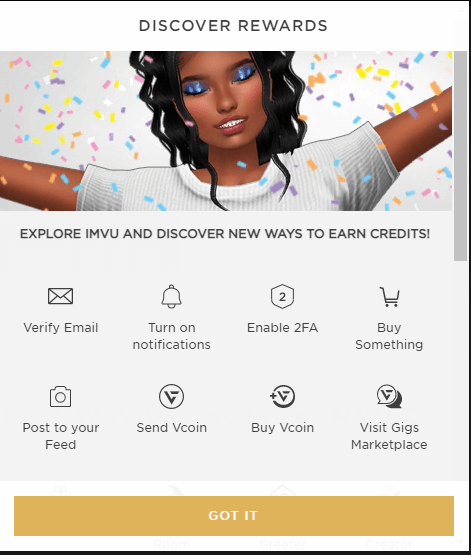
Task: Click the scrollbar track below the thumb
Action: [460, 368]
